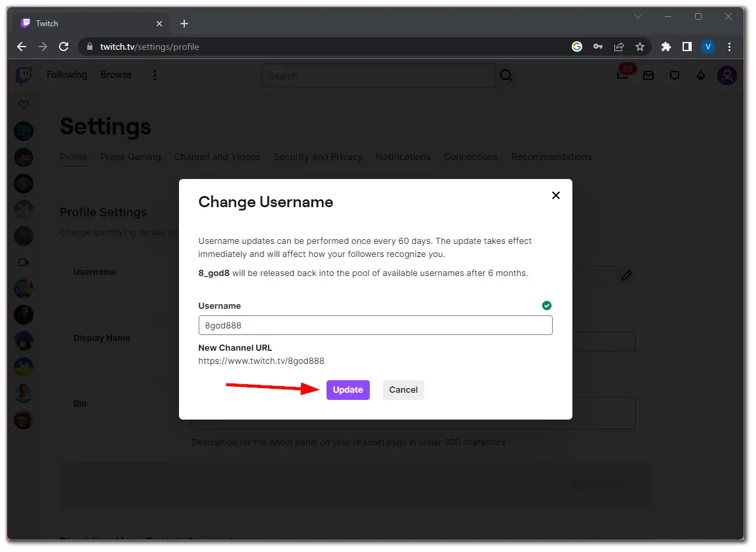Toggle Chrome side panel icon
This screenshot has height=552, width=756.
(686, 47)
